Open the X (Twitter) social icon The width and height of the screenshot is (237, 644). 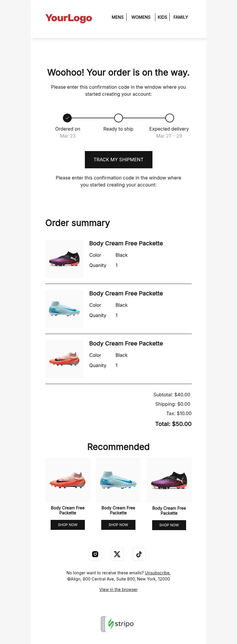[x=117, y=554]
